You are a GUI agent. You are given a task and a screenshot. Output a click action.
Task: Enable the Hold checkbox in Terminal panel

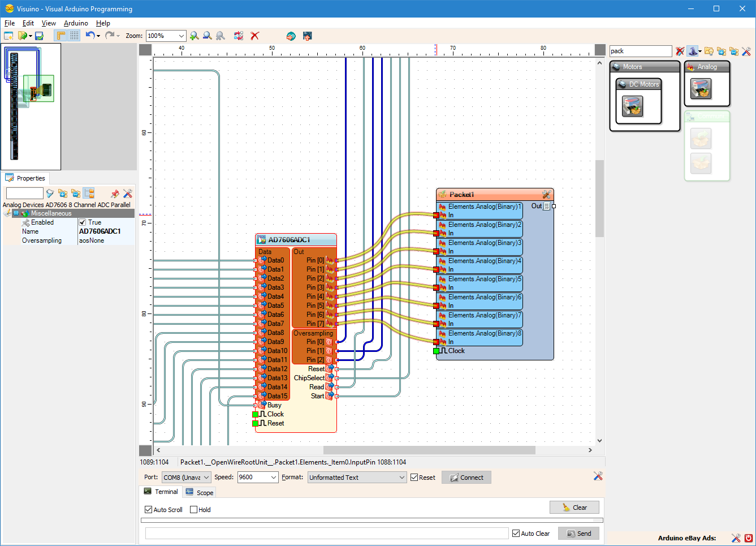point(194,510)
